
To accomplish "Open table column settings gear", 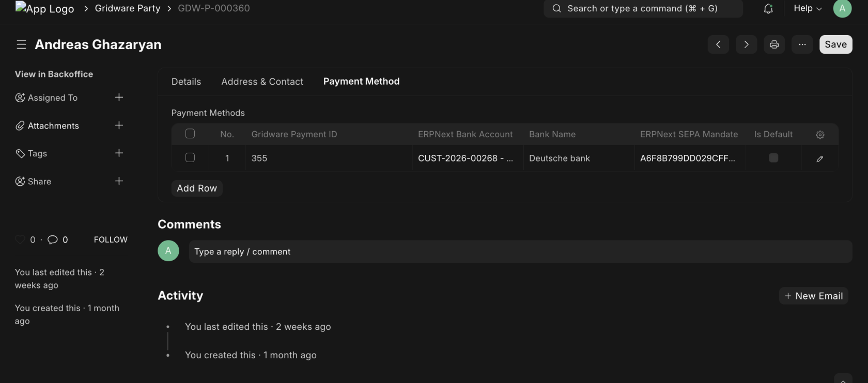I will click(x=820, y=135).
